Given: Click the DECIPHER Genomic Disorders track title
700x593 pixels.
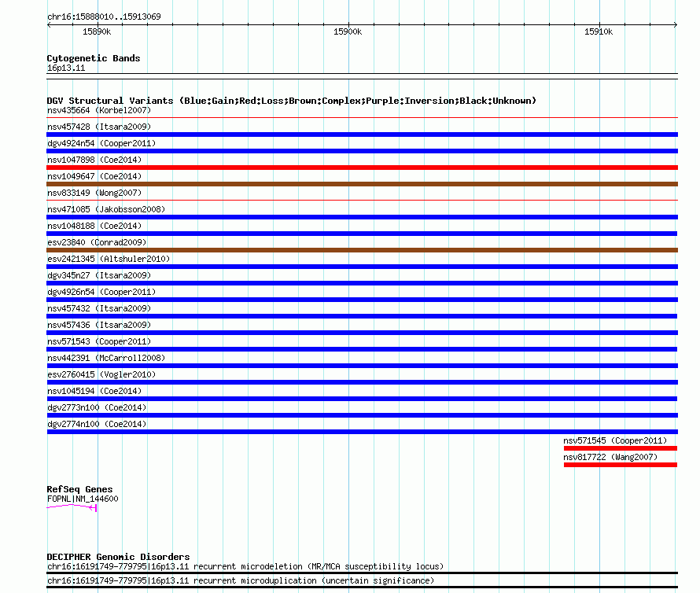Looking at the screenshot, I should [118, 557].
